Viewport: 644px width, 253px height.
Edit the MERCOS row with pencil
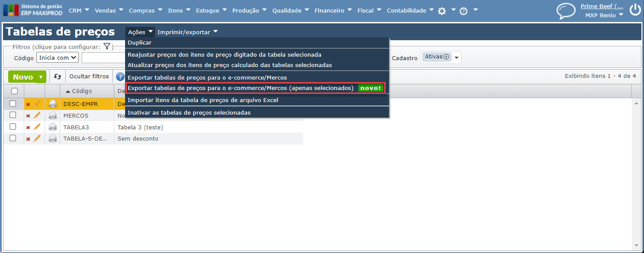click(x=37, y=115)
